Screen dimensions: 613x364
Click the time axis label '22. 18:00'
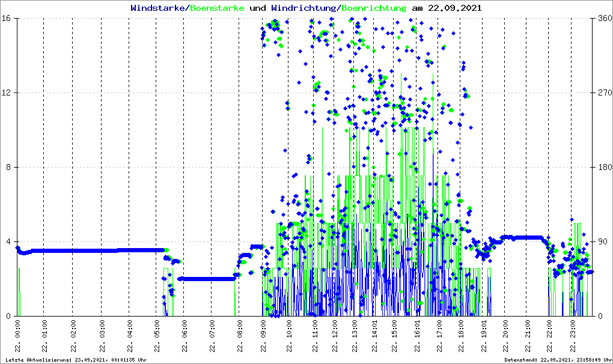point(460,336)
